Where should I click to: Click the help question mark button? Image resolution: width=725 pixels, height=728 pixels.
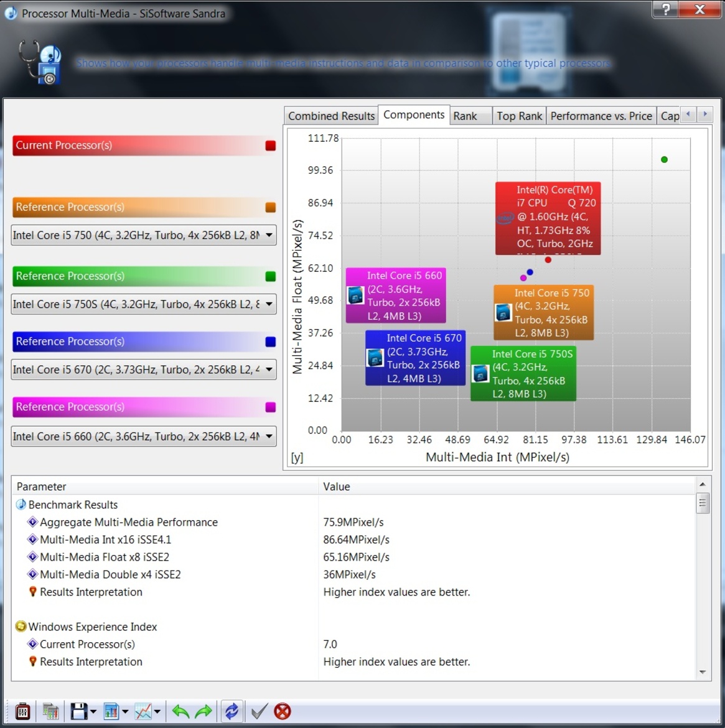point(666,9)
